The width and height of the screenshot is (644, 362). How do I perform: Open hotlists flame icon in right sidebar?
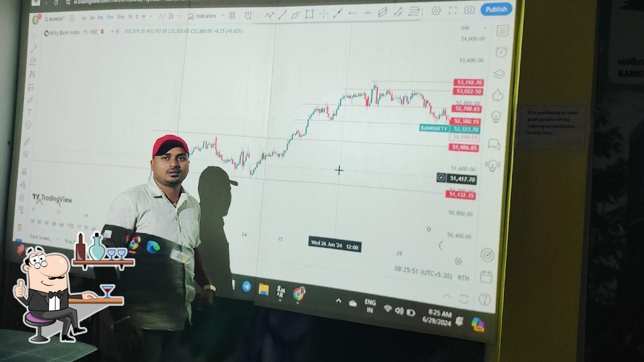click(x=497, y=95)
